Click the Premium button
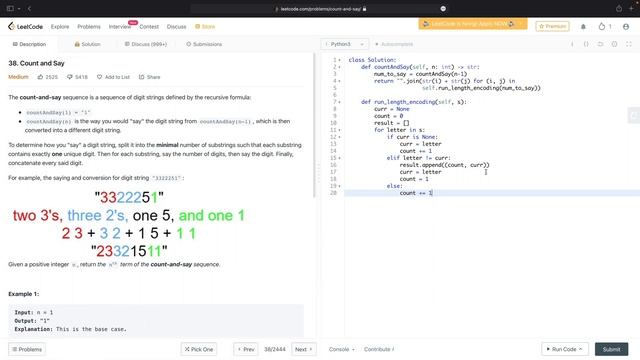Viewport: 640px width, 360px height. point(552,26)
